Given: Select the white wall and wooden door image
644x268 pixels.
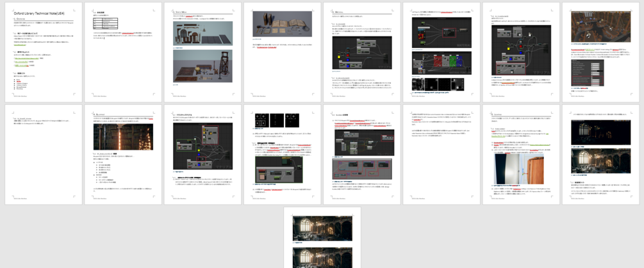Looking at the screenshot, I should coord(518,169).
